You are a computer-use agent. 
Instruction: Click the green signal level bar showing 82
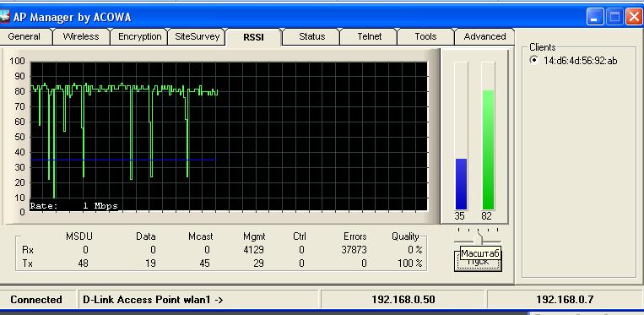pos(488,150)
